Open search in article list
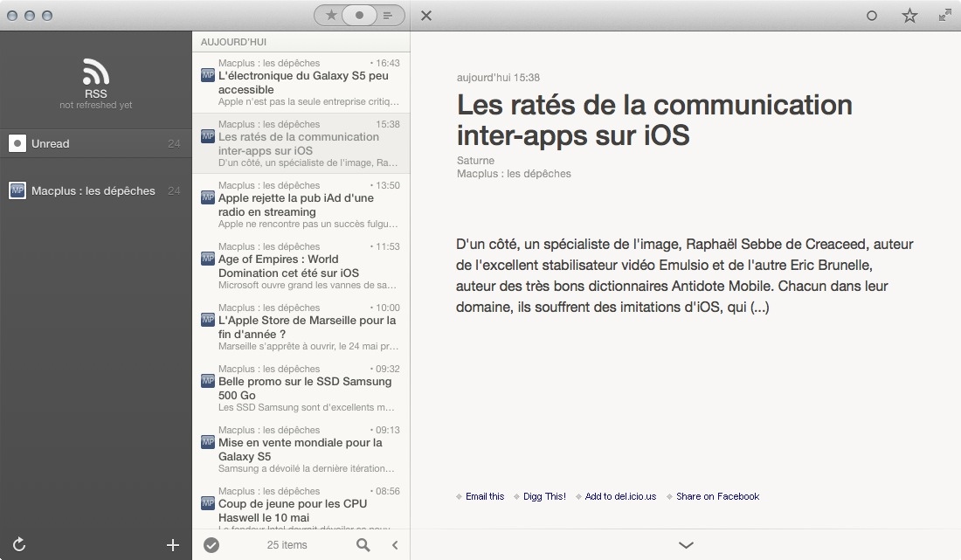The image size is (961, 560). click(x=363, y=544)
